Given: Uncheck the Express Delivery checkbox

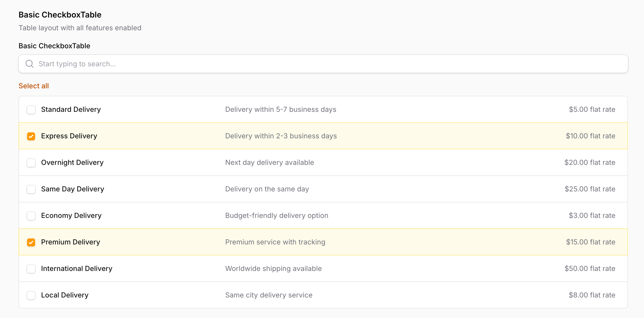Looking at the screenshot, I should click(31, 136).
